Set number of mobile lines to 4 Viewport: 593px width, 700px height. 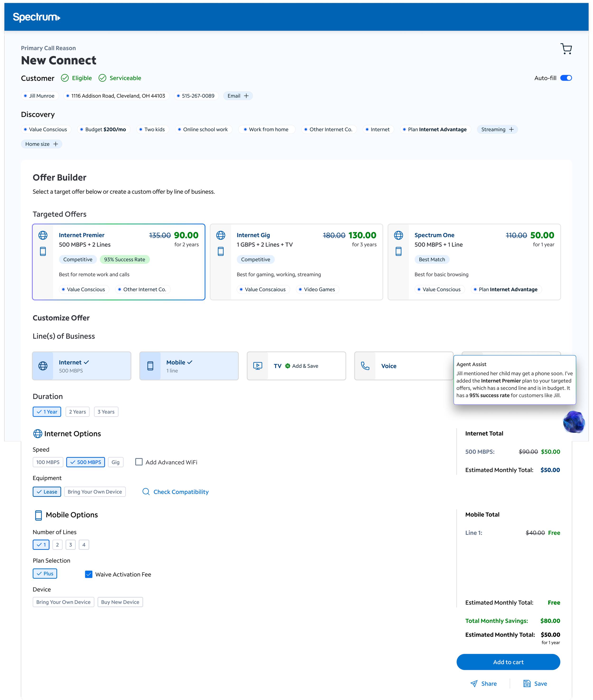[84, 545]
